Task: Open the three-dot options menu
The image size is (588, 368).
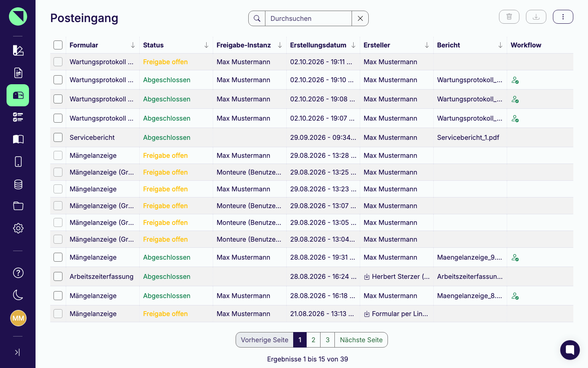Action: pyautogui.click(x=563, y=17)
